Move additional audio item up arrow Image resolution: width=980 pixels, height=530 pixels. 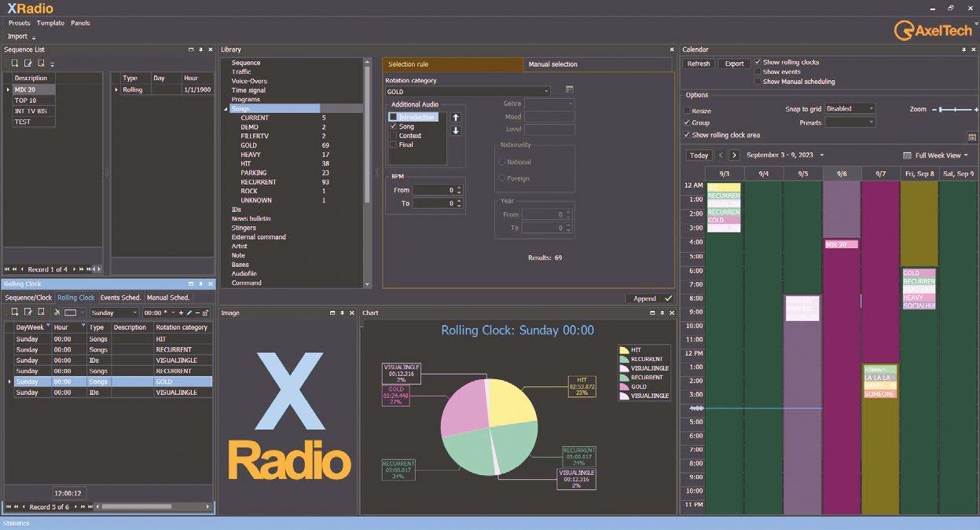(x=456, y=118)
